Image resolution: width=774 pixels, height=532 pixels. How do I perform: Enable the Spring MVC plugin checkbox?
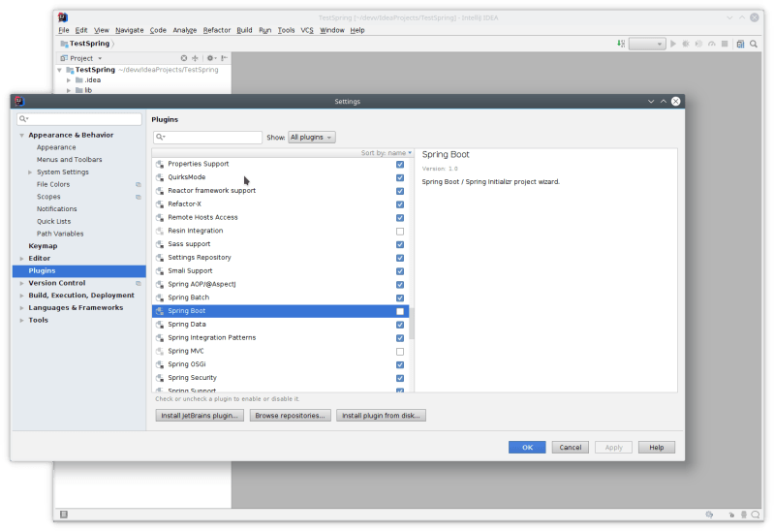coord(400,352)
